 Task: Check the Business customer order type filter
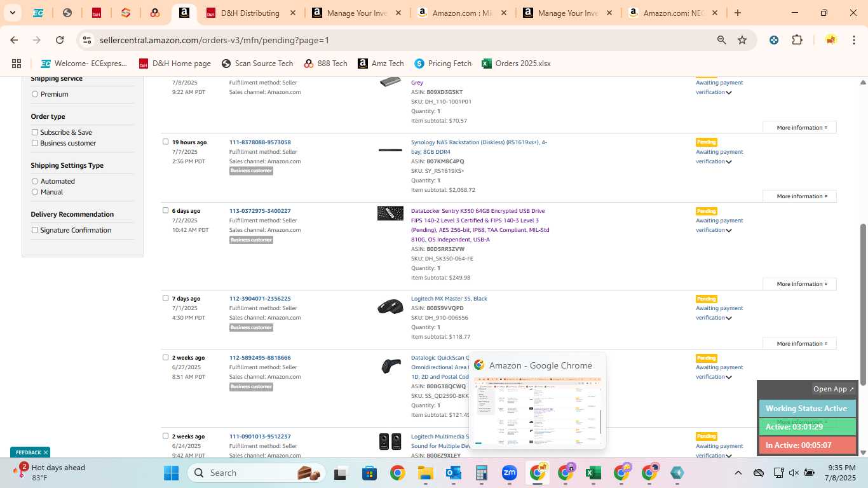click(35, 143)
